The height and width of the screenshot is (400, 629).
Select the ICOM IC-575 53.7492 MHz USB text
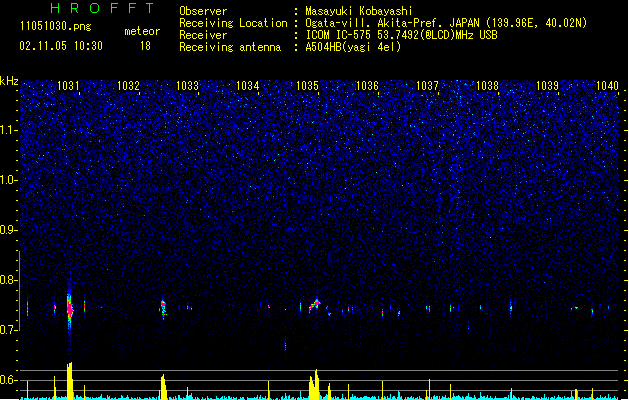pyautogui.click(x=402, y=35)
